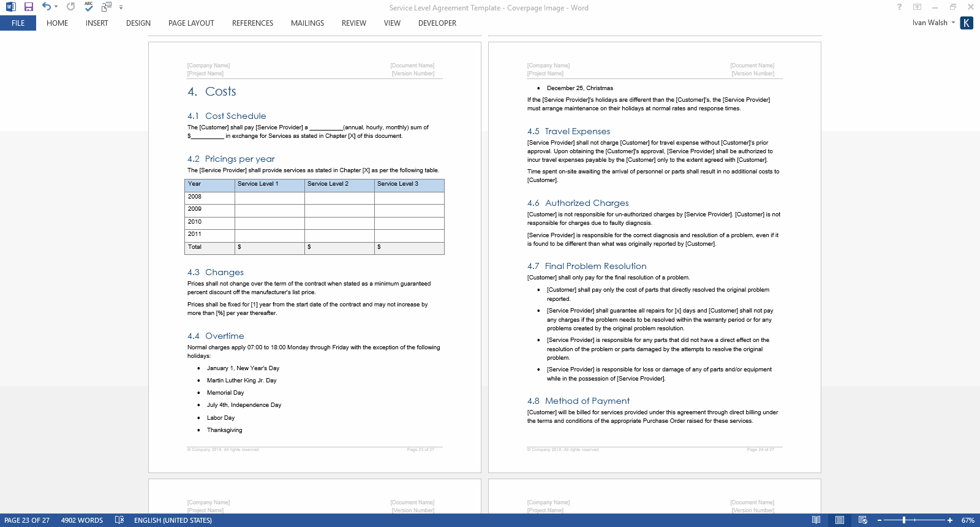Screen dimensions: 980x527
Task: Click the 67% zoom level button
Action: [x=968, y=520]
